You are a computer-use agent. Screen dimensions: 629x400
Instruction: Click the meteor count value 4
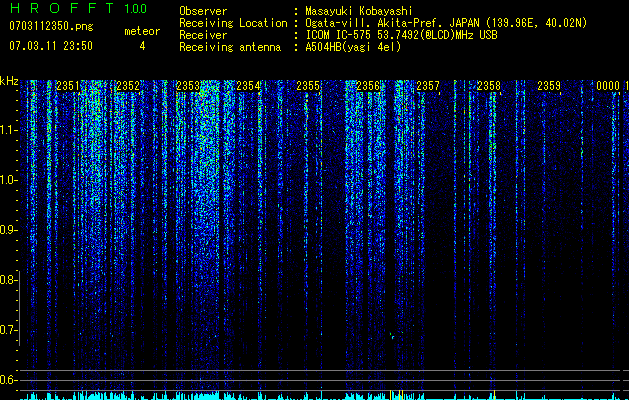point(142,46)
